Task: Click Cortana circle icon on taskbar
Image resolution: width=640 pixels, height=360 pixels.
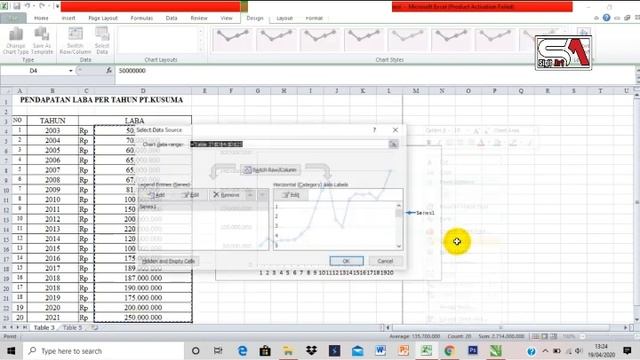Action: tap(196, 351)
